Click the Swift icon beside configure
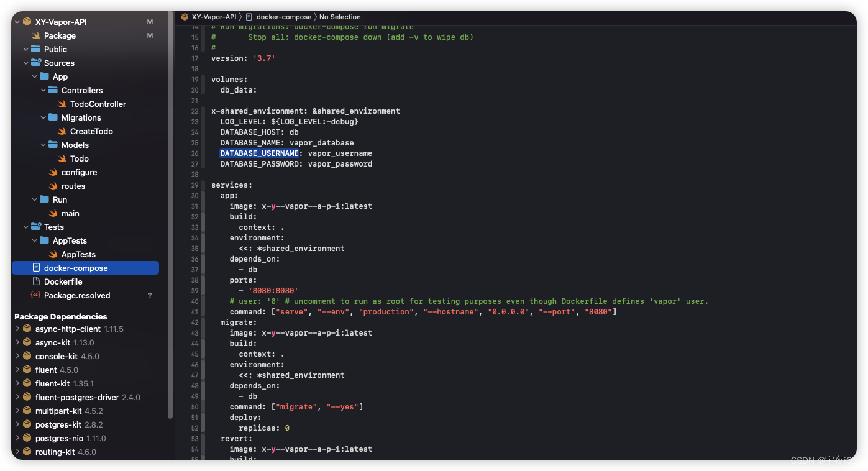 pyautogui.click(x=53, y=172)
